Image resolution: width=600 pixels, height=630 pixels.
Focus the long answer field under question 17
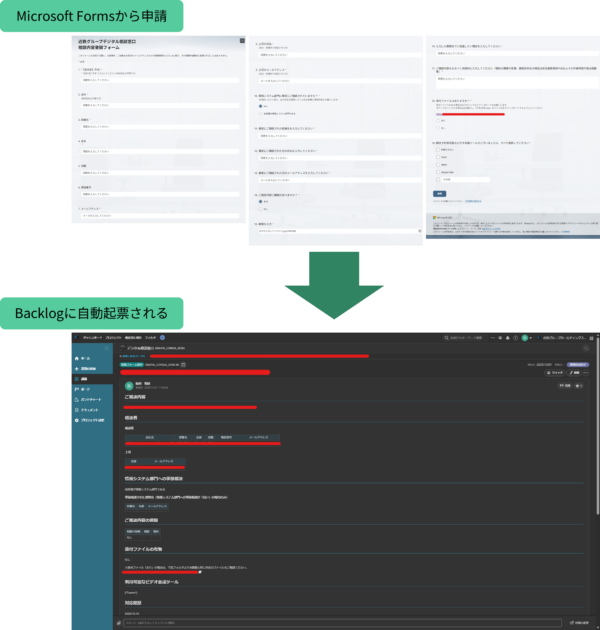pos(518,82)
